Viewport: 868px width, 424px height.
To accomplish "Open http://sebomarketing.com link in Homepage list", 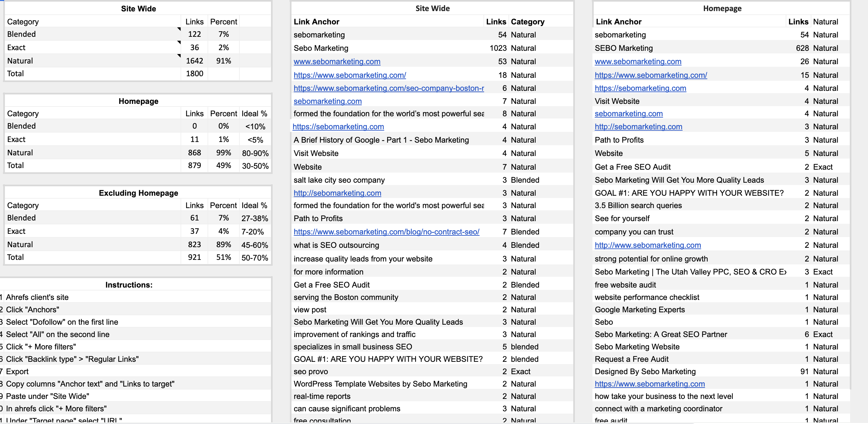I will (x=638, y=126).
